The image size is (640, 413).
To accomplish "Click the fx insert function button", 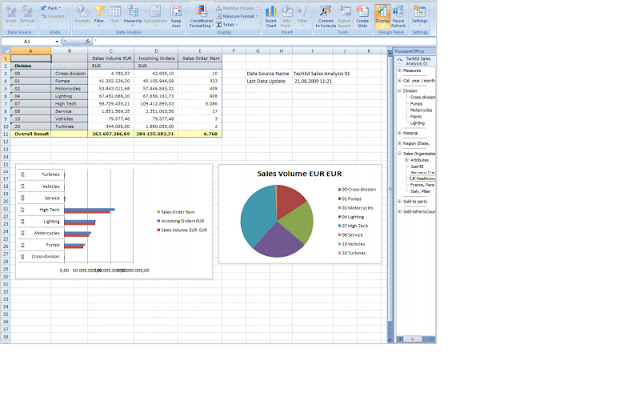I will [87, 42].
